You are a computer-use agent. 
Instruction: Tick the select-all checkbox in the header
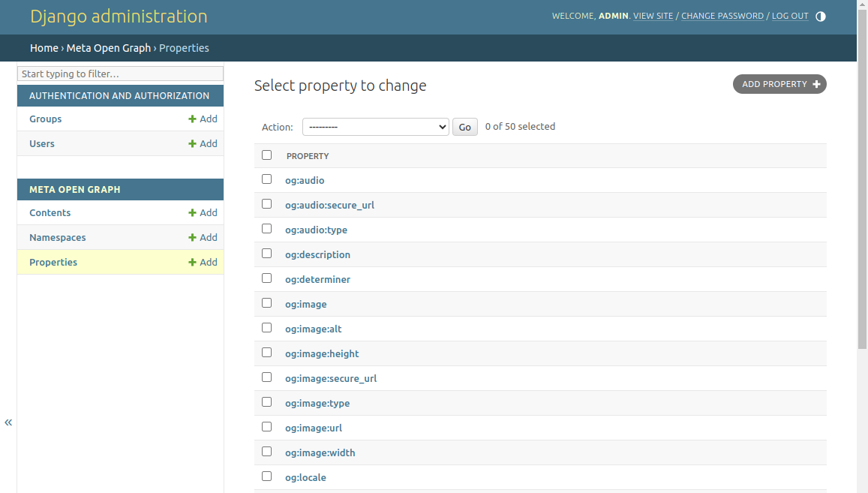(267, 155)
